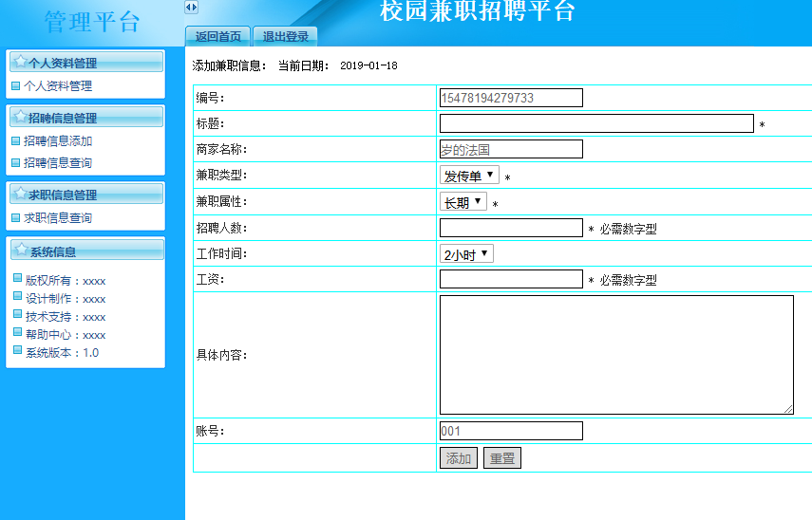The width and height of the screenshot is (812, 520).
Task: Focus the 编号 input field
Action: pyautogui.click(x=511, y=98)
